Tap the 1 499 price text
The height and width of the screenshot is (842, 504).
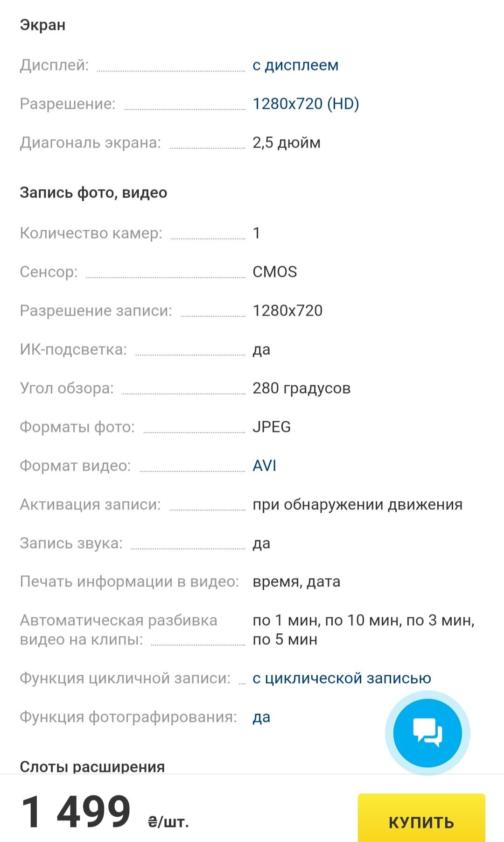(76, 813)
